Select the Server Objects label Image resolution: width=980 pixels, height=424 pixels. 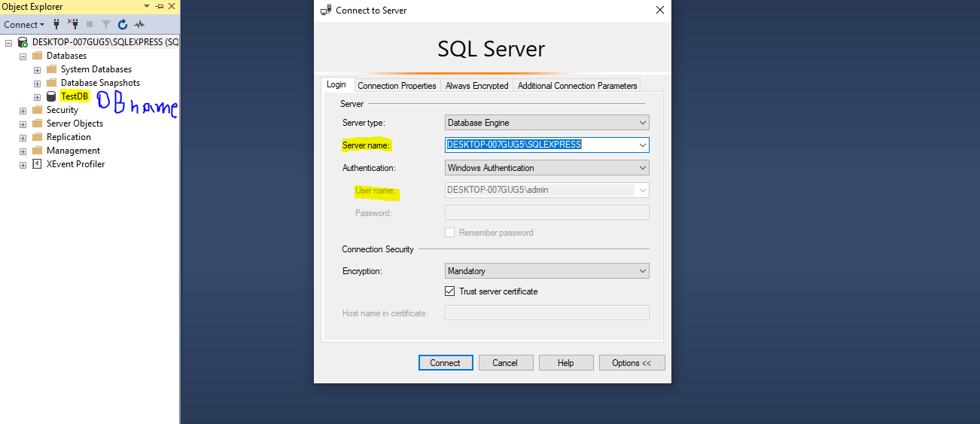click(75, 124)
